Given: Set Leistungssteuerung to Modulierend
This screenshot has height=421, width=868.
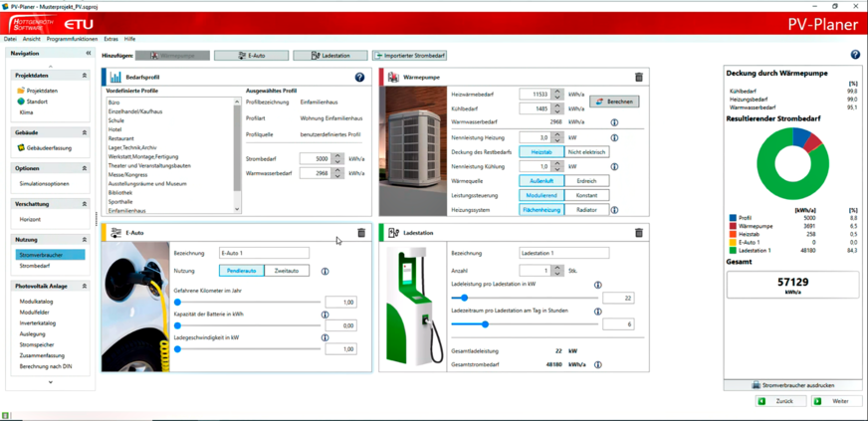Looking at the screenshot, I should [x=542, y=195].
